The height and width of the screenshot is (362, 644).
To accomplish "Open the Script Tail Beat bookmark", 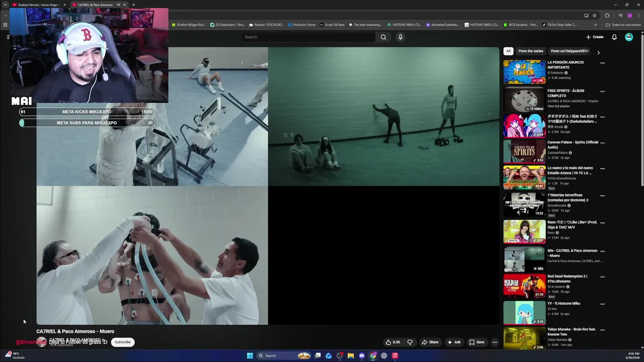I will point(332,25).
